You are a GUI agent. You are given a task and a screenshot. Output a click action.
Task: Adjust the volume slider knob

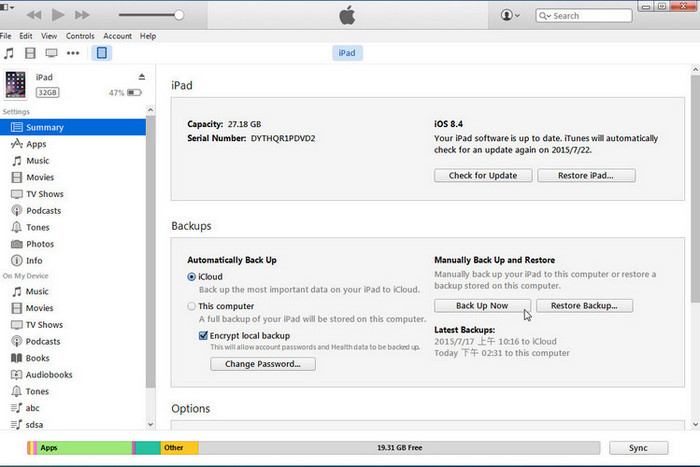tap(179, 15)
